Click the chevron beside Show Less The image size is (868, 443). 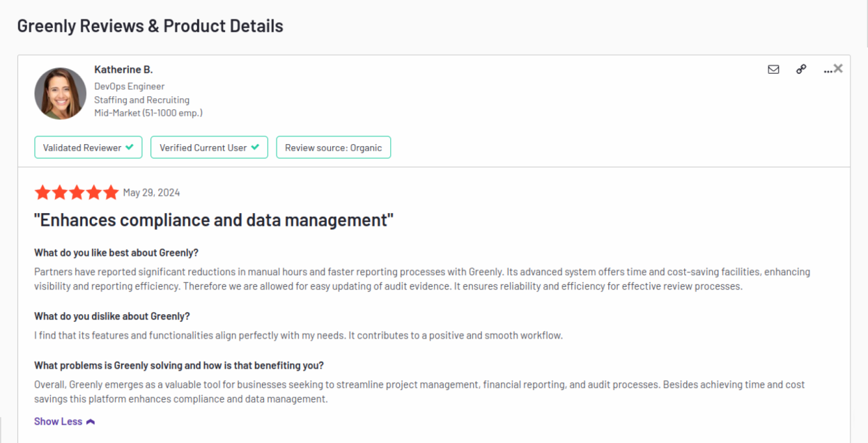tap(91, 421)
